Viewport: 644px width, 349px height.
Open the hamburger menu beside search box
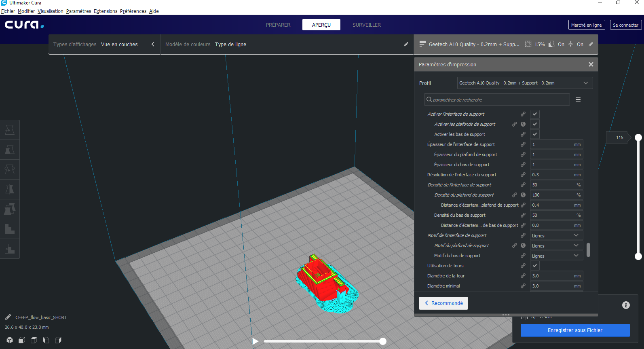click(578, 99)
